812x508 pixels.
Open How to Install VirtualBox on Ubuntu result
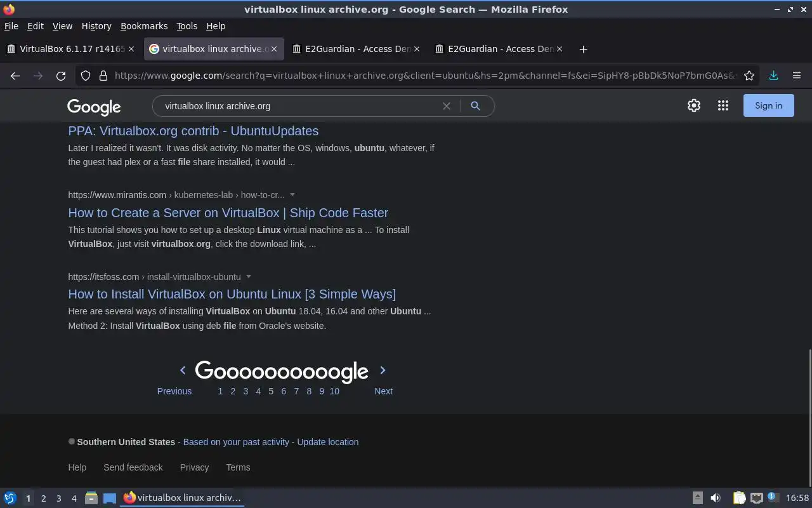tap(232, 294)
